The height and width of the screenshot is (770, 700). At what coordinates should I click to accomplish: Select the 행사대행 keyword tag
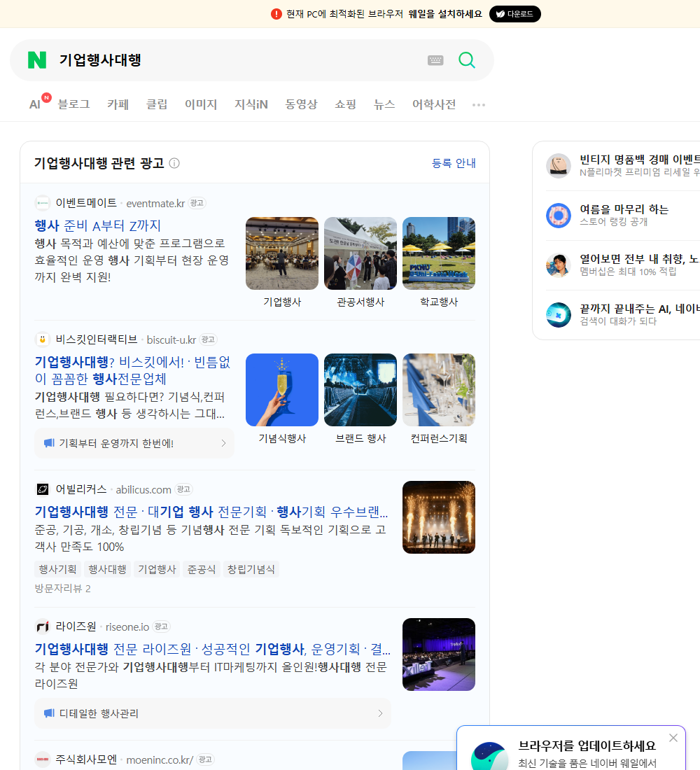[108, 569]
